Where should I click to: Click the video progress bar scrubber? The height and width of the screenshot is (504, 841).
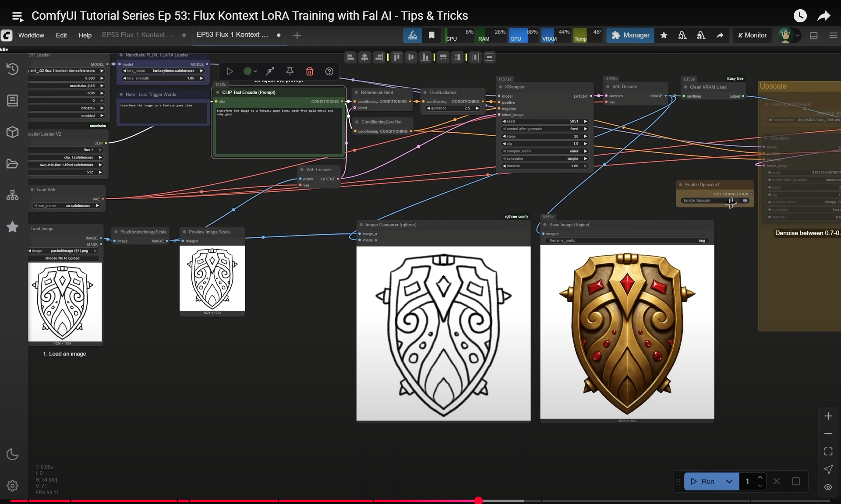coord(478,500)
